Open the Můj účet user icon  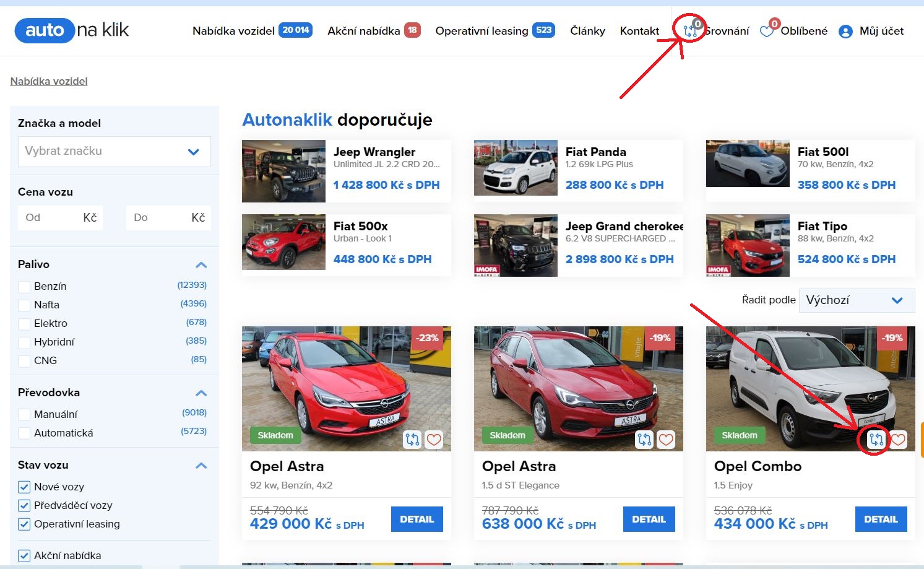(x=845, y=31)
